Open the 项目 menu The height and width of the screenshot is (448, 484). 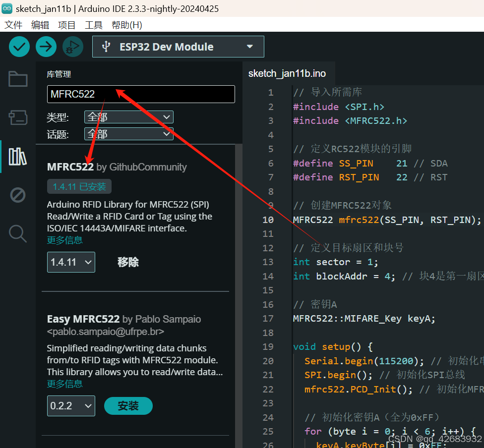click(66, 25)
